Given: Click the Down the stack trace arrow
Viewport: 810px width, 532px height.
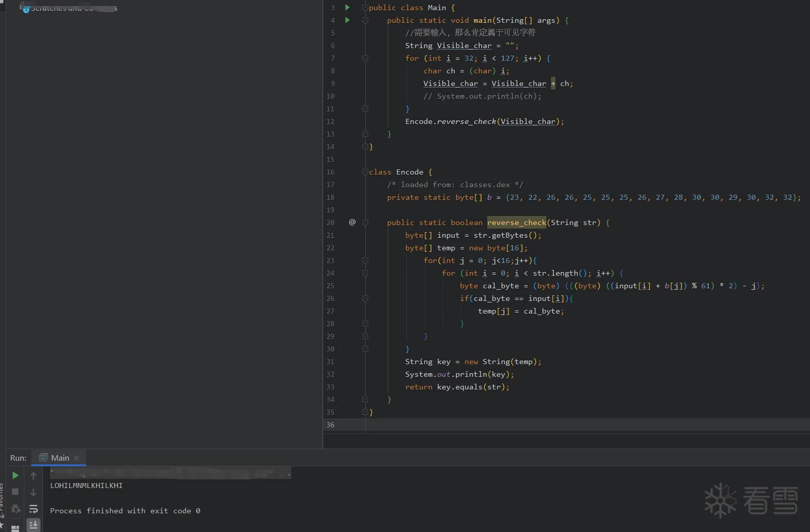Looking at the screenshot, I should [x=33, y=492].
